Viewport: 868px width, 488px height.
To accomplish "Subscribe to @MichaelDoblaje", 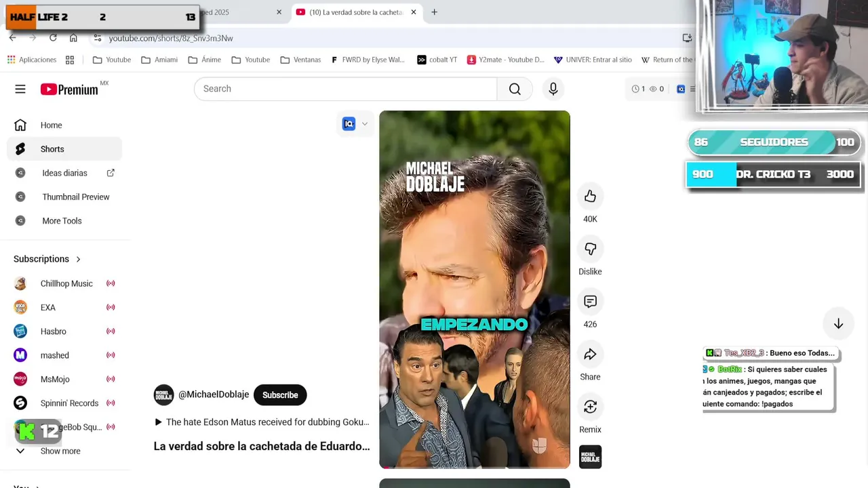I will click(280, 395).
